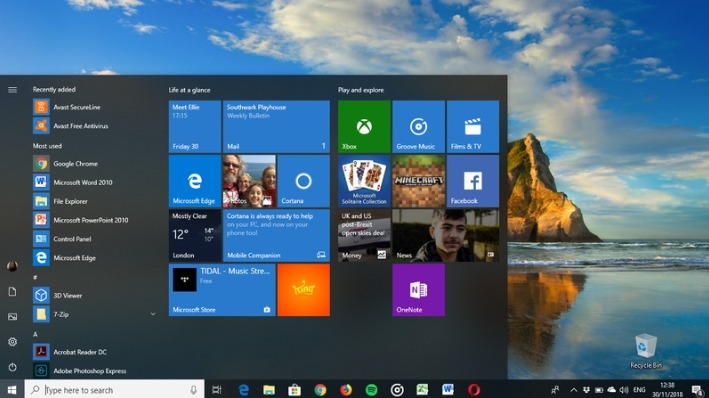Image resolution: width=709 pixels, height=398 pixels.
Task: Open the Cortana tile
Action: coord(303,181)
